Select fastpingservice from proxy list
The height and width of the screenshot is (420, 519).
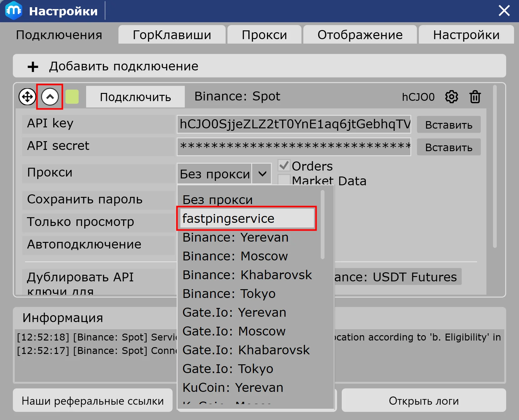(247, 218)
